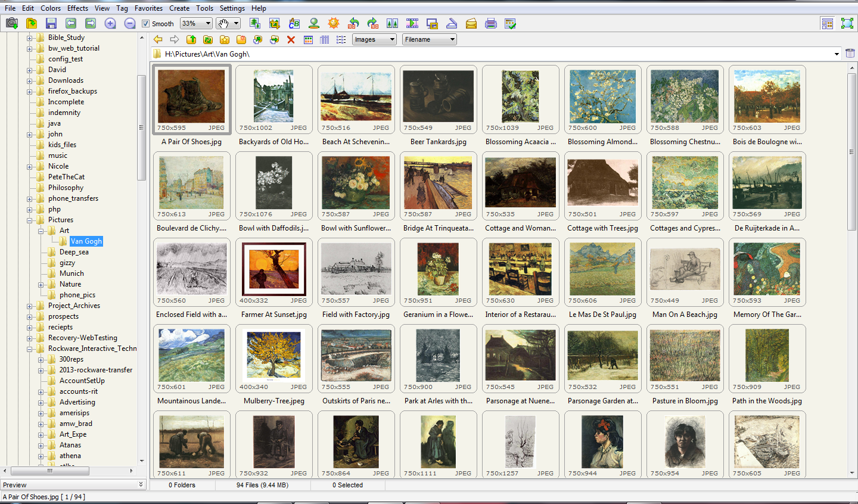Open the Effects menu

pyautogui.click(x=77, y=8)
